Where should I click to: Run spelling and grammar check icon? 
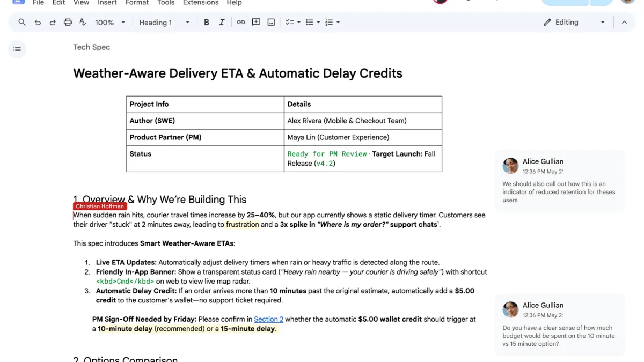tap(83, 22)
